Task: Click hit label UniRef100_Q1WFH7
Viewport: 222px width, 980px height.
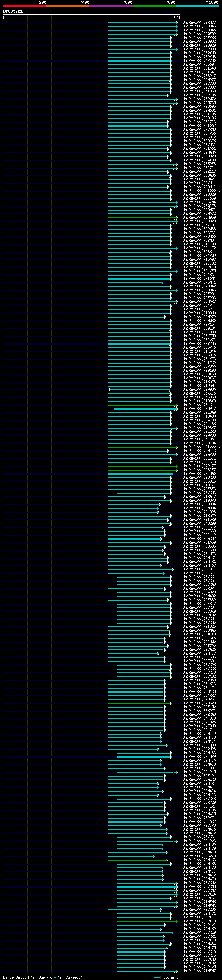Action: click(199, 971)
